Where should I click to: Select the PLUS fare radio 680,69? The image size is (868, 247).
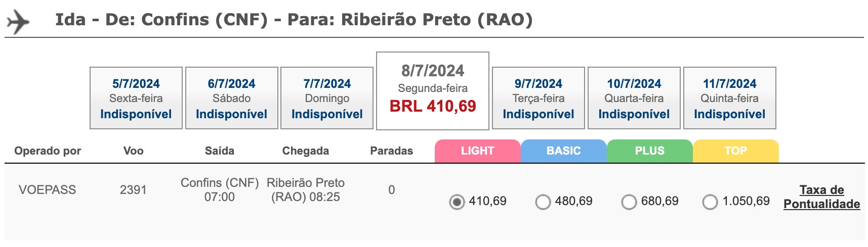629,202
